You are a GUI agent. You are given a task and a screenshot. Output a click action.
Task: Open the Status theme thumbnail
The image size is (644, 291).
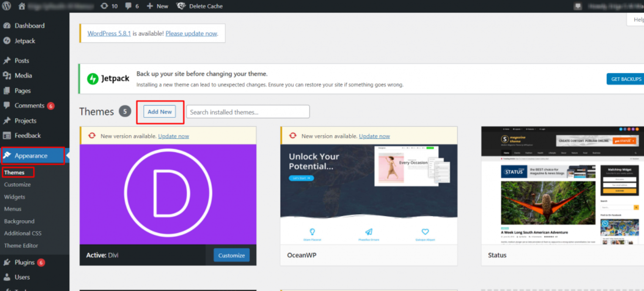coord(563,185)
